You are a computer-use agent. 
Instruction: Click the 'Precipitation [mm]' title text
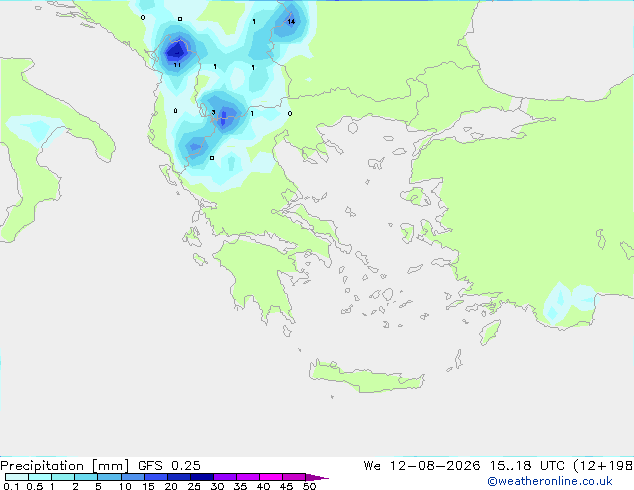(64, 466)
